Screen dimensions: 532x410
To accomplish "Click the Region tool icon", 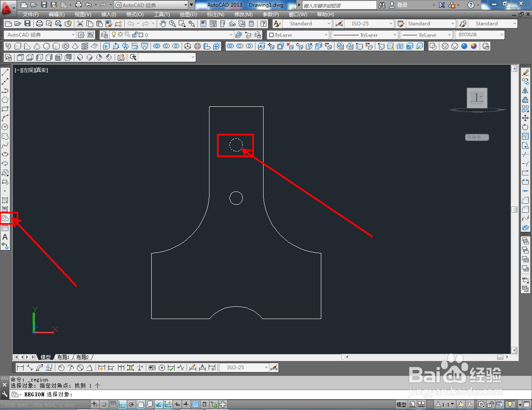I will (5, 218).
